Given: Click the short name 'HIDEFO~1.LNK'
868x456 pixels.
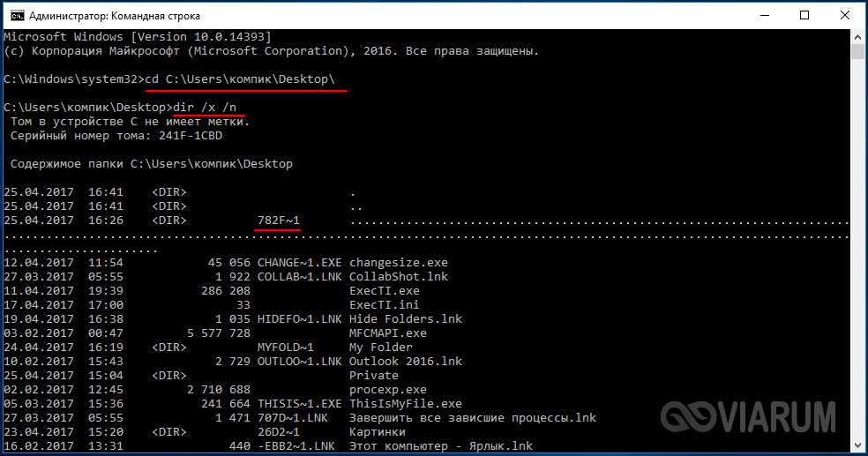Looking at the screenshot, I should click(300, 319).
